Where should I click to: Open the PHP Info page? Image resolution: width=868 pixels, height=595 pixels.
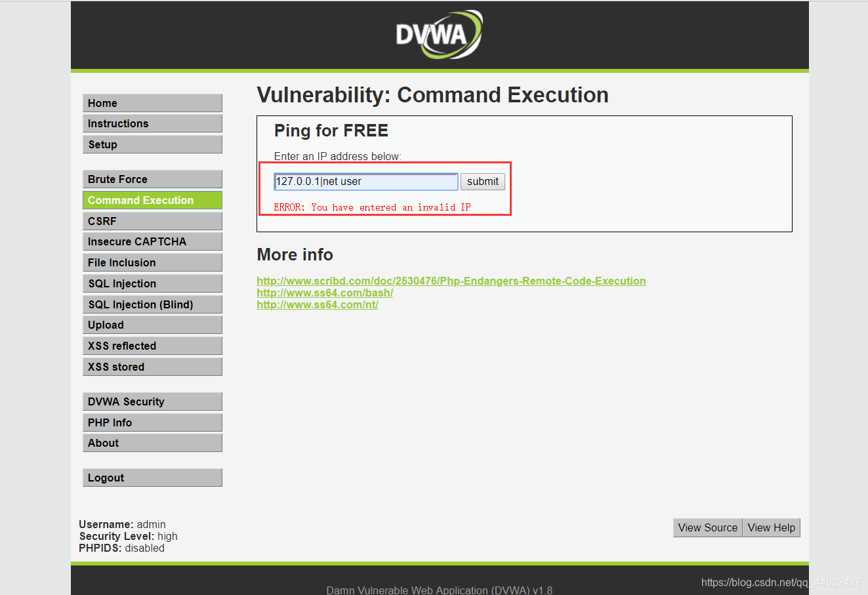(152, 422)
